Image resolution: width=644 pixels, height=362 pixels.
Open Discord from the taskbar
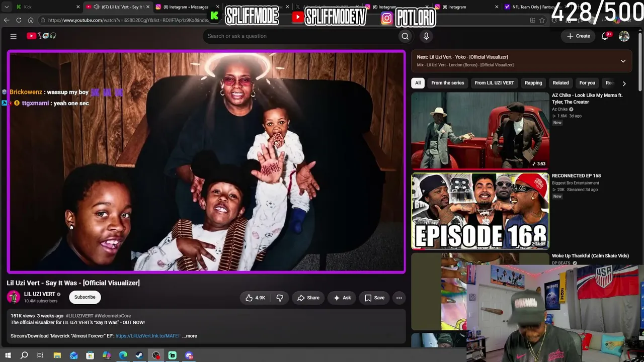(x=189, y=355)
